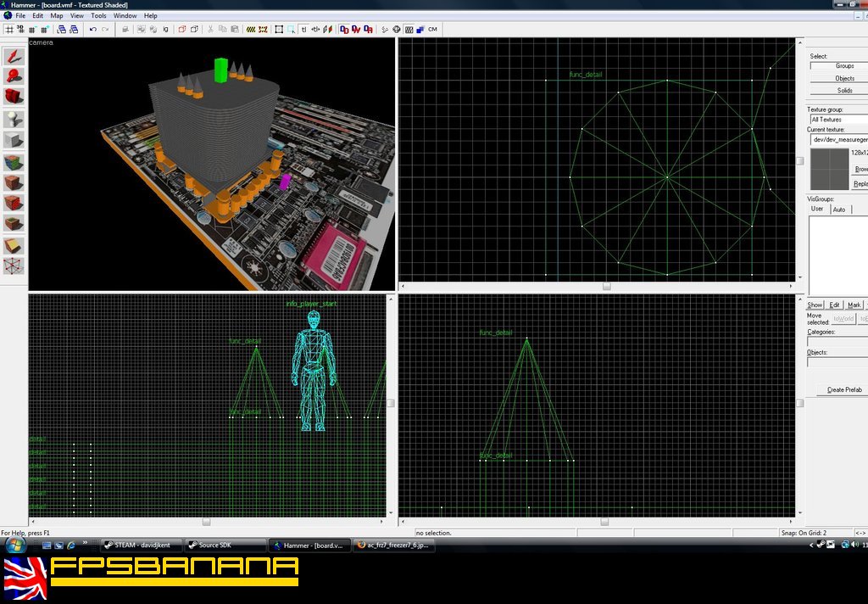The image size is (868, 604).
Task: Click the Smaller Grid toolbar icon
Action: tap(33, 30)
